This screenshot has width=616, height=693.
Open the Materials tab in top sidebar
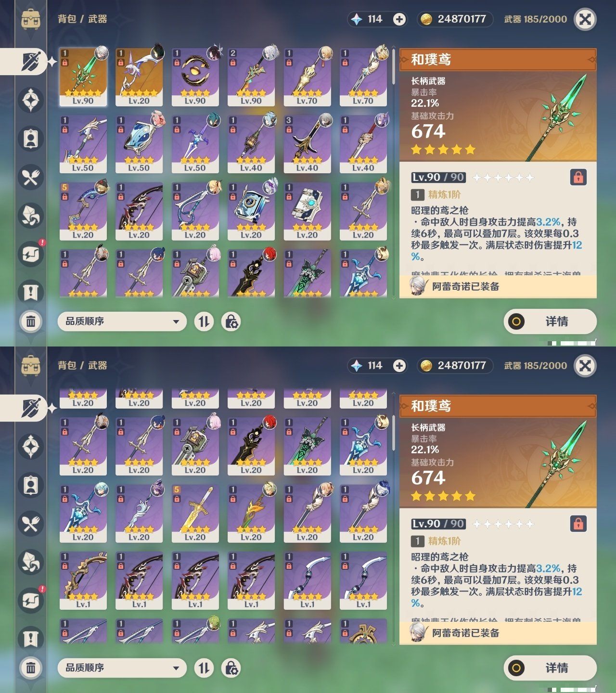coord(31,216)
